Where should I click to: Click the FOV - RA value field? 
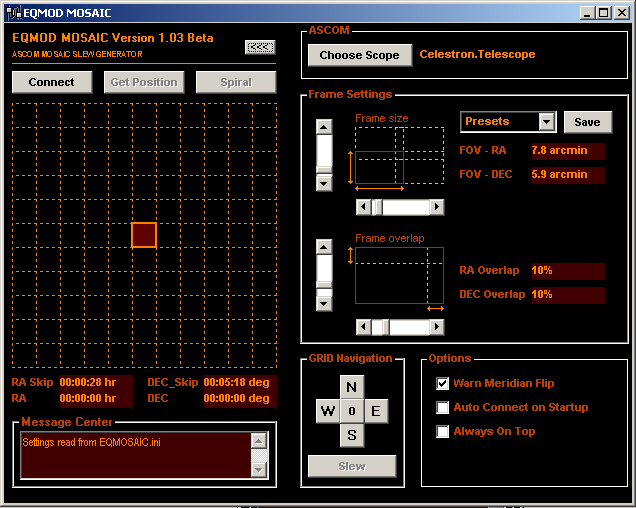point(568,151)
